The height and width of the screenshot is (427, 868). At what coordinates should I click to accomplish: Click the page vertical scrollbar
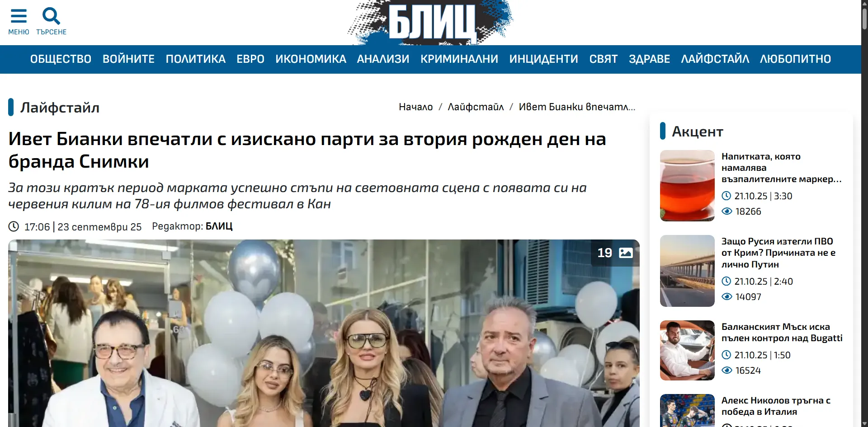click(864, 213)
